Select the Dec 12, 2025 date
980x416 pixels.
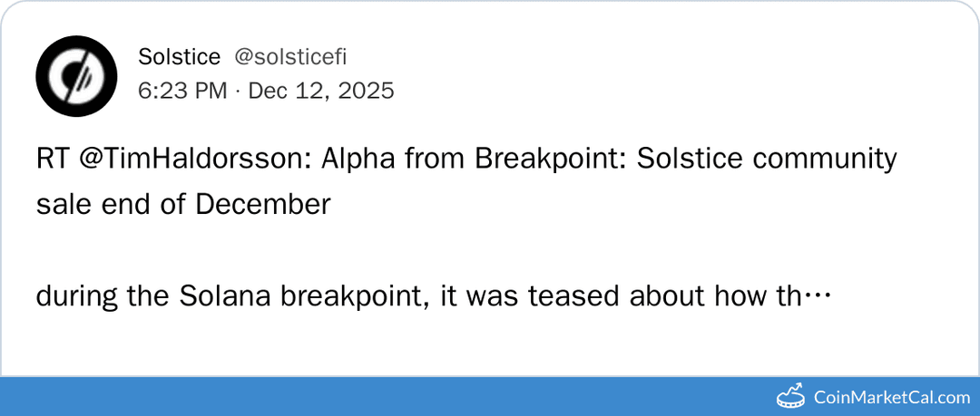click(x=321, y=91)
